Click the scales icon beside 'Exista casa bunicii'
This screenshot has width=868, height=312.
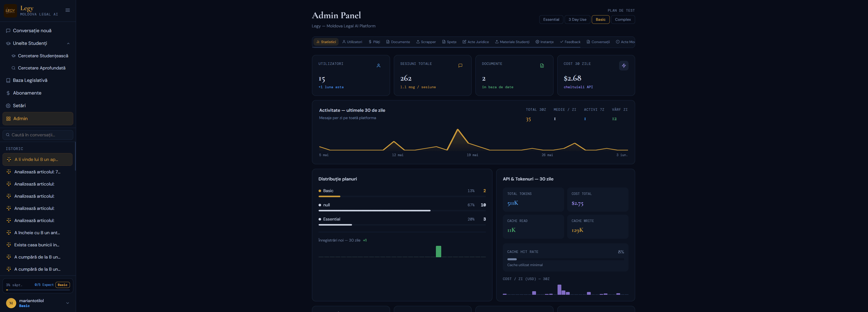[x=9, y=245]
